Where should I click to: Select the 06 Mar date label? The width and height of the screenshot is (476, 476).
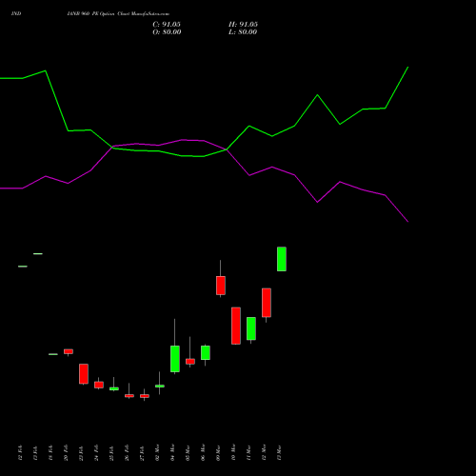[203, 453]
